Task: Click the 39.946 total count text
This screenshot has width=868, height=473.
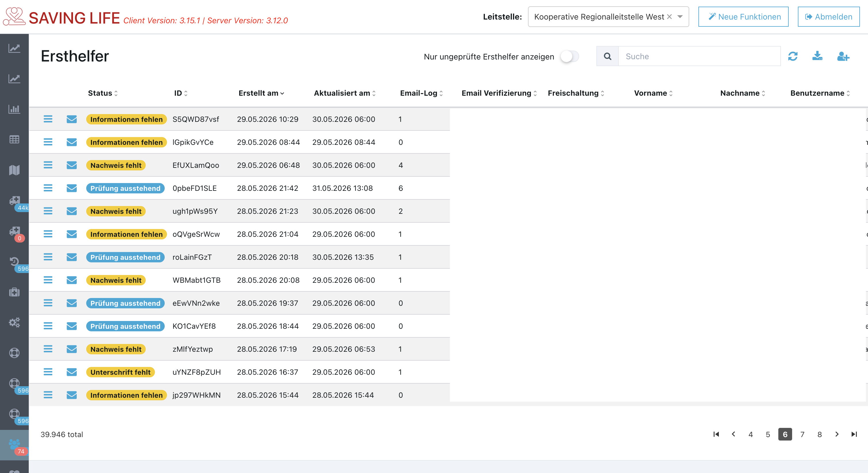Action: (62, 434)
